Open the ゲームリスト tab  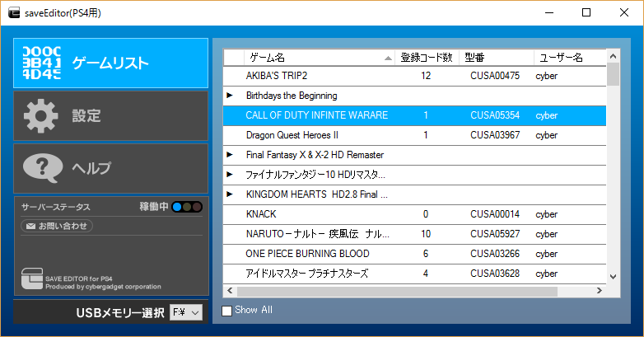(110, 63)
